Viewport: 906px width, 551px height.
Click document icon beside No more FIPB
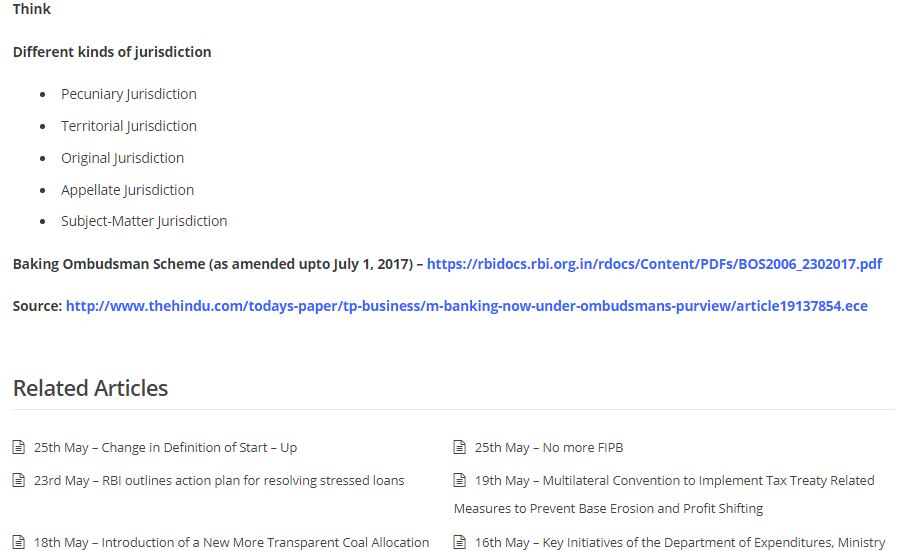(x=459, y=447)
